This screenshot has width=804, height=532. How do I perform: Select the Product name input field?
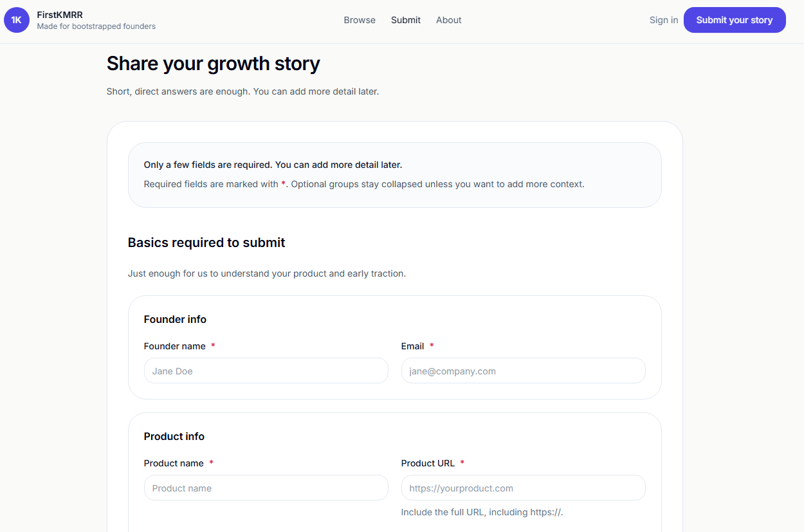pyautogui.click(x=266, y=488)
